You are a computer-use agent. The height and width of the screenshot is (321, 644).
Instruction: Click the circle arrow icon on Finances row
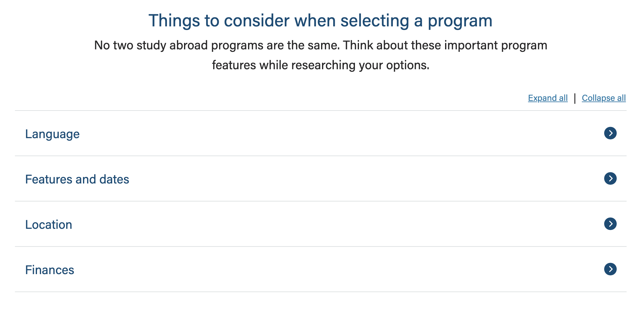click(610, 269)
